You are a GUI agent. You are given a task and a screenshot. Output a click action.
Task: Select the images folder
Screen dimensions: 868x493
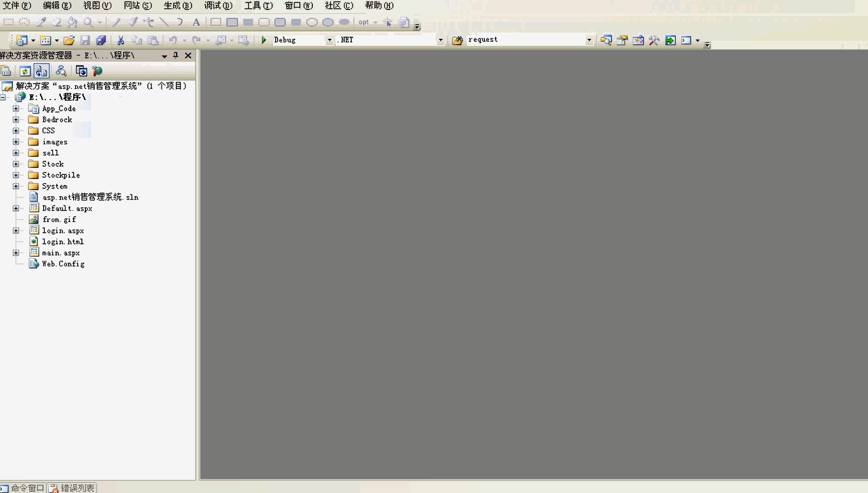point(54,142)
